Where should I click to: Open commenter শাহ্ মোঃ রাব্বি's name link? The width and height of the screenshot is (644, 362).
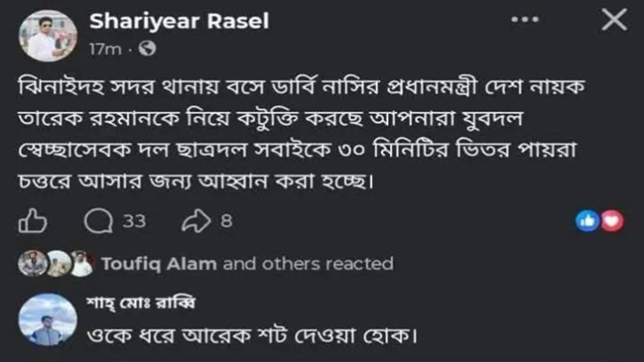click(140, 303)
